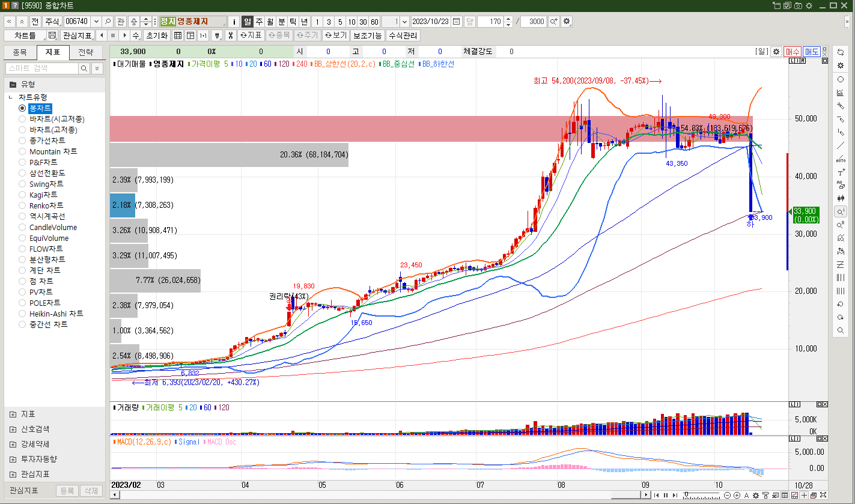The image size is (855, 504).
Task: Expand the 투자자동향 tree section
Action: click(13, 460)
